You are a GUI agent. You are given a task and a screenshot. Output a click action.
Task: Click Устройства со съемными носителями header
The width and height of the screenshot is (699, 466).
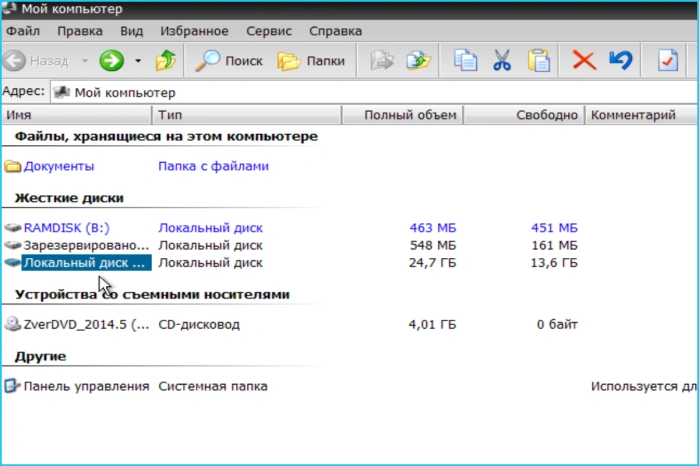pyautogui.click(x=152, y=295)
